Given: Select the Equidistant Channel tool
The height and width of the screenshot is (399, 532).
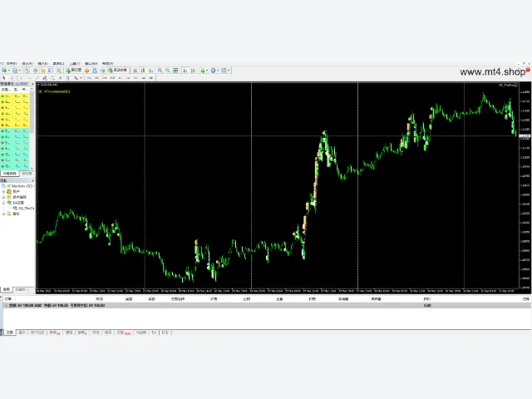Looking at the screenshot, I should [44, 77].
